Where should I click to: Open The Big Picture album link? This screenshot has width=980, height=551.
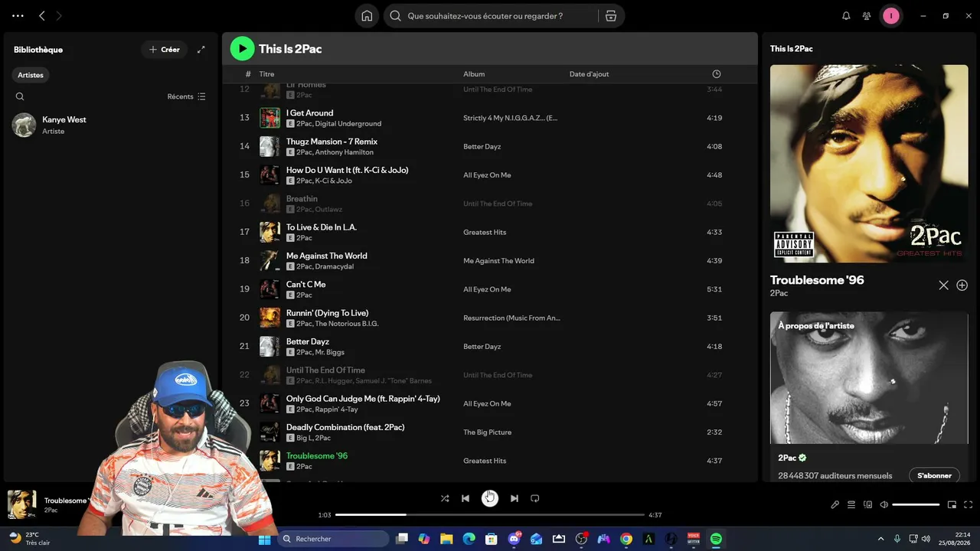tap(487, 432)
